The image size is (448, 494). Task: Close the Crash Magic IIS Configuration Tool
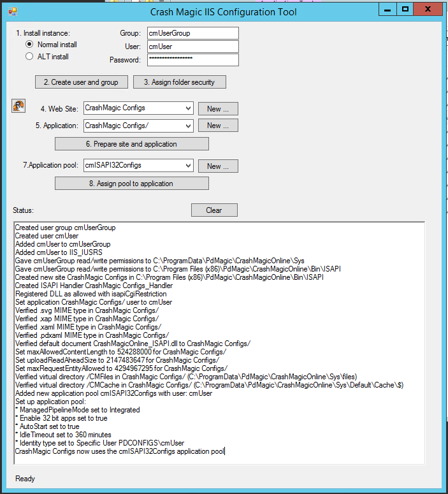[428, 10]
